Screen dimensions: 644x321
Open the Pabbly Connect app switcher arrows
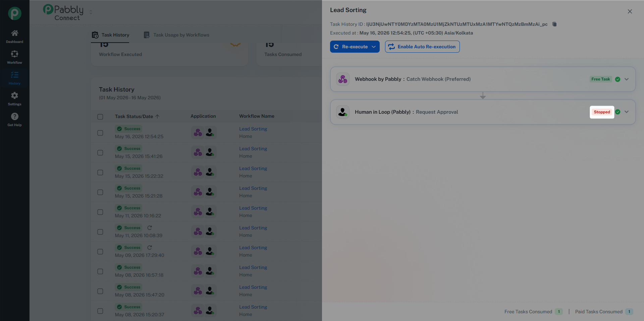point(91,12)
